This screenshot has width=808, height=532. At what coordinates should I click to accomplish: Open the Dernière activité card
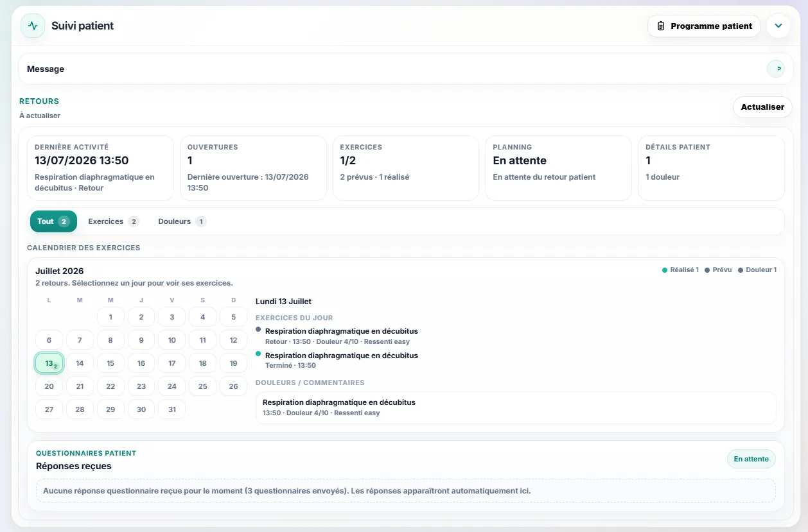click(x=100, y=168)
